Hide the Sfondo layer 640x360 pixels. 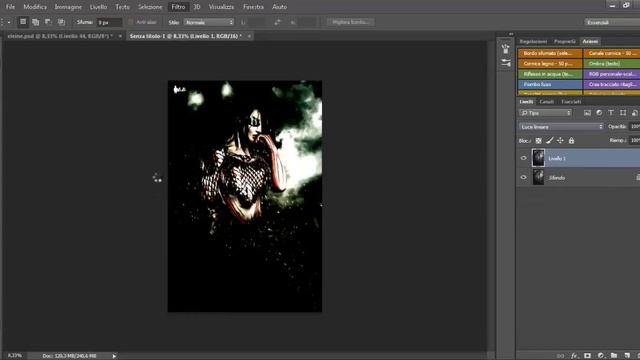tap(524, 178)
